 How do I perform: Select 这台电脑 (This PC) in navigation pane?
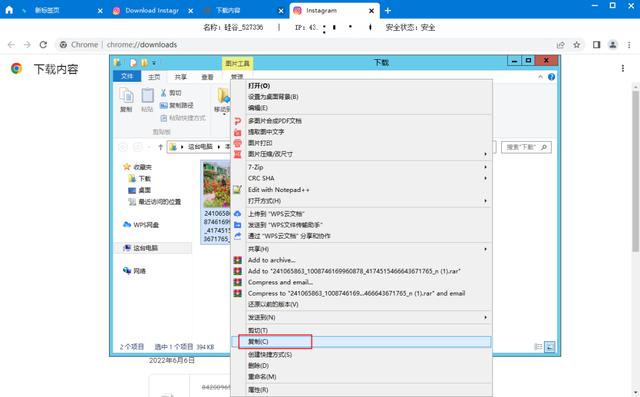pos(146,248)
